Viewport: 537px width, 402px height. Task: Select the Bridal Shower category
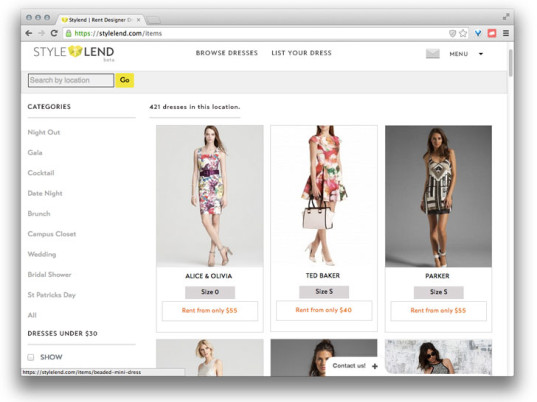click(x=49, y=274)
